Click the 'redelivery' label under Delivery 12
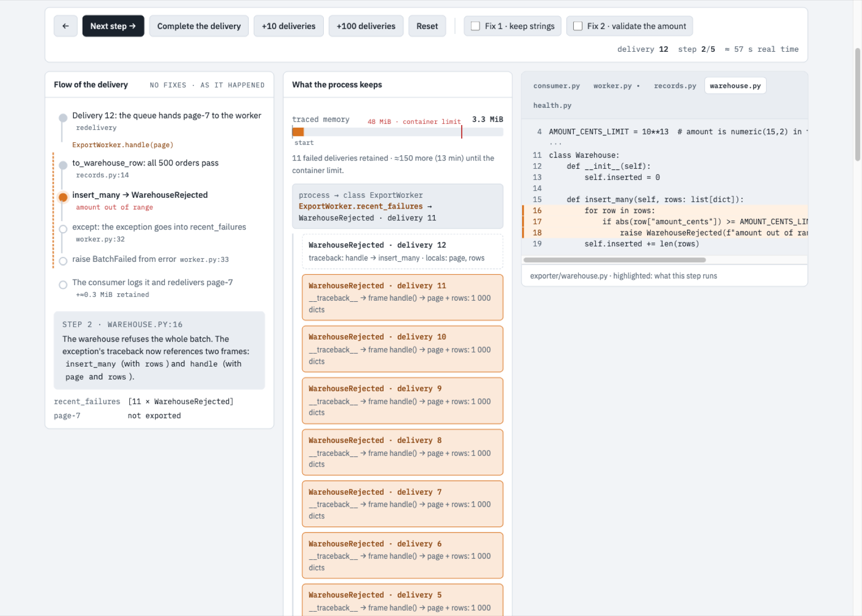The width and height of the screenshot is (862, 616). tap(96, 128)
